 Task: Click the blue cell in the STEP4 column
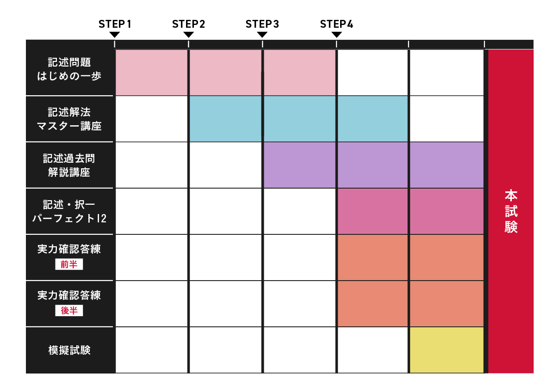click(373, 119)
